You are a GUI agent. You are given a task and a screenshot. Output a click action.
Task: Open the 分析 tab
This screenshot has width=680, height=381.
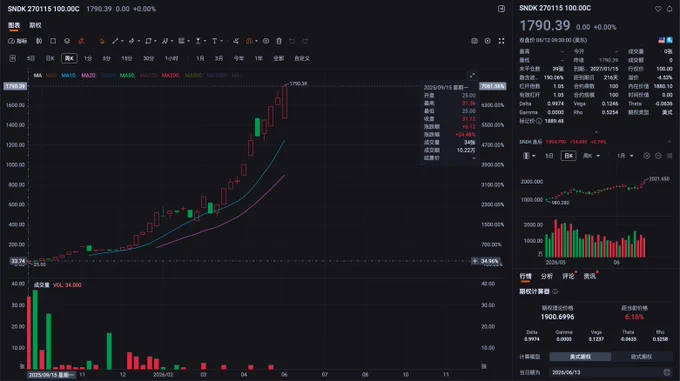[546, 276]
